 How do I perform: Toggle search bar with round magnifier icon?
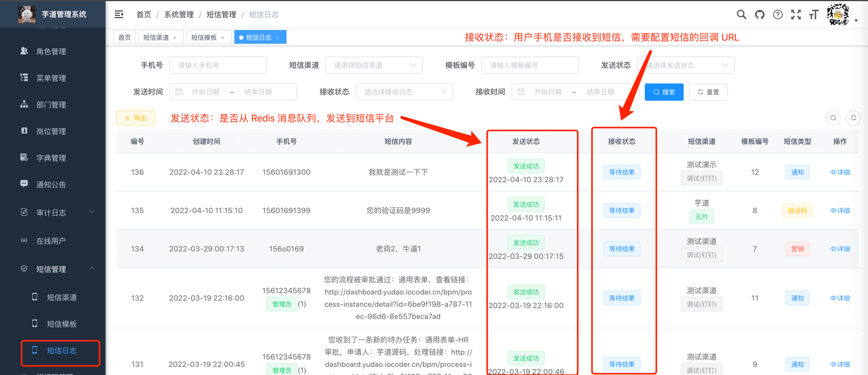coord(833,118)
